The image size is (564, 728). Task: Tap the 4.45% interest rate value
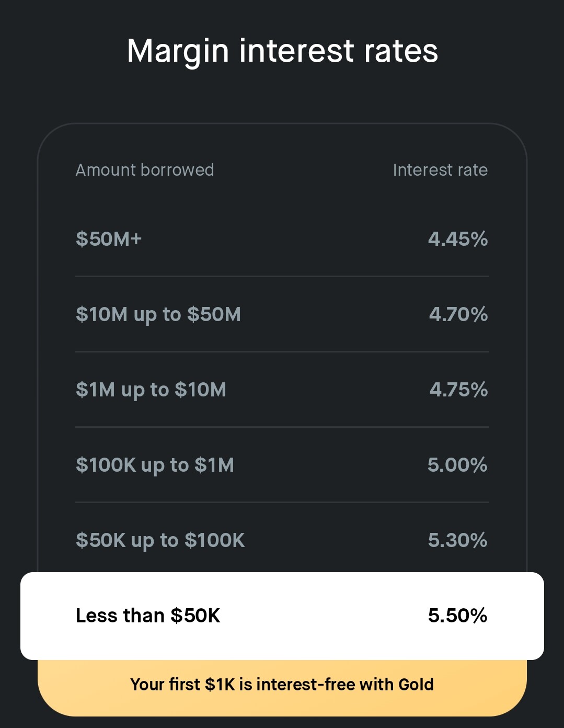(458, 239)
